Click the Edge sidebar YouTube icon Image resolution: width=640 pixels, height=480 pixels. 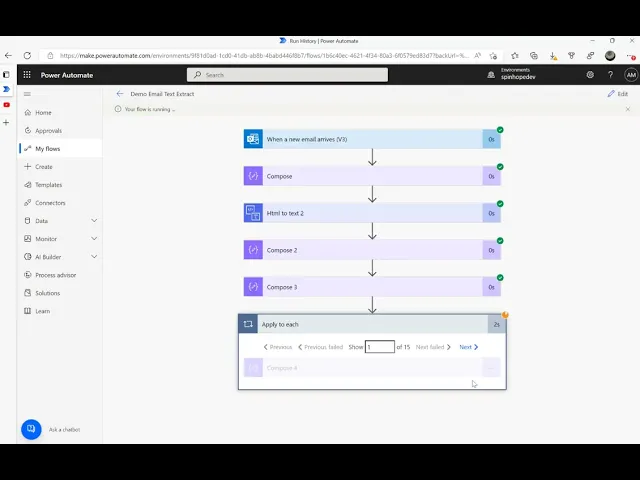pyautogui.click(x=7, y=105)
